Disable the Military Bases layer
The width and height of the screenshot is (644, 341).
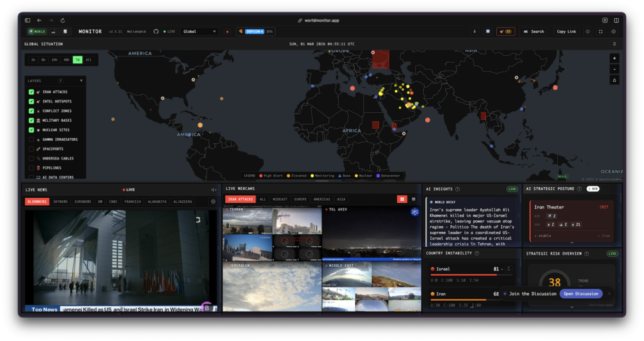(x=31, y=120)
